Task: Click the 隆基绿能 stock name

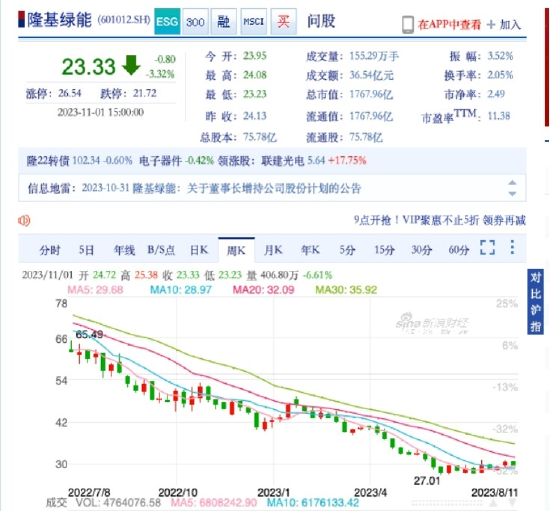Action: pyautogui.click(x=59, y=20)
